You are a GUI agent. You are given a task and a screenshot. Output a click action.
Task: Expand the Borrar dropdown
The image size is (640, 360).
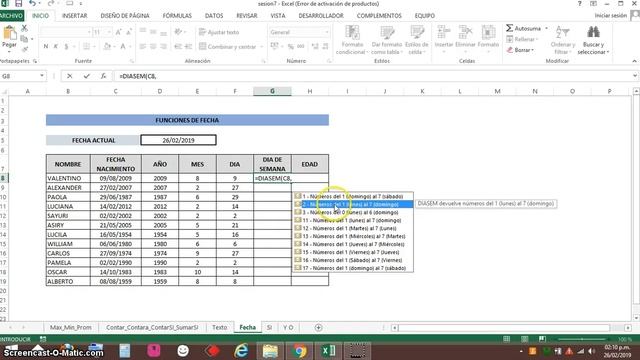point(533,50)
